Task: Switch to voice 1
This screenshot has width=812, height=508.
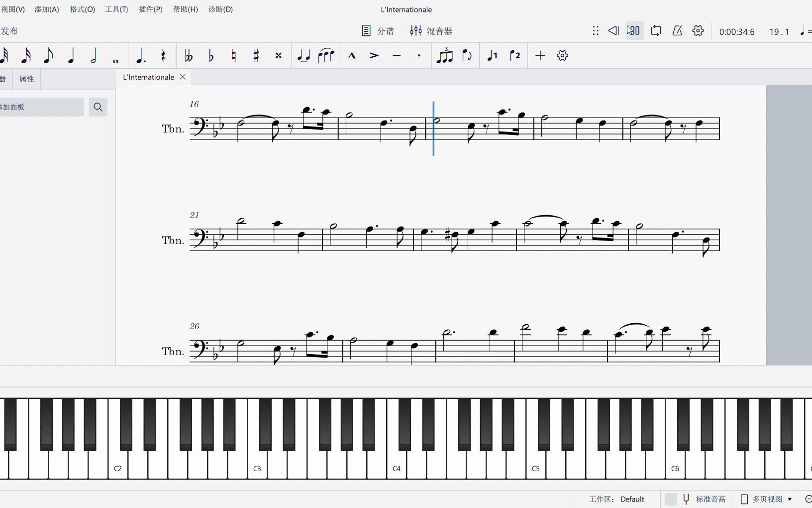Action: point(492,55)
